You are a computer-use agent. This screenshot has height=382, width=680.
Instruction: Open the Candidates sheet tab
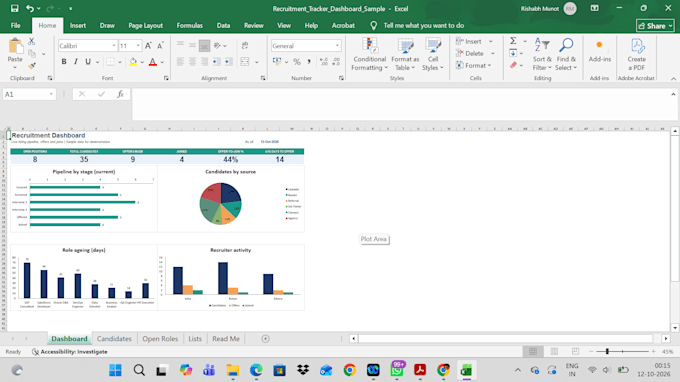click(114, 339)
